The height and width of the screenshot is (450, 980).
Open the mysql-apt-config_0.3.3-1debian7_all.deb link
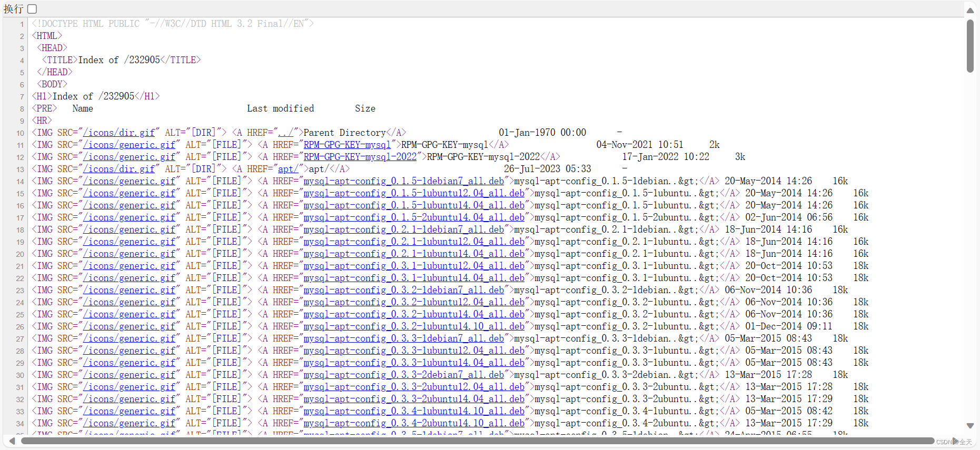[404, 338]
